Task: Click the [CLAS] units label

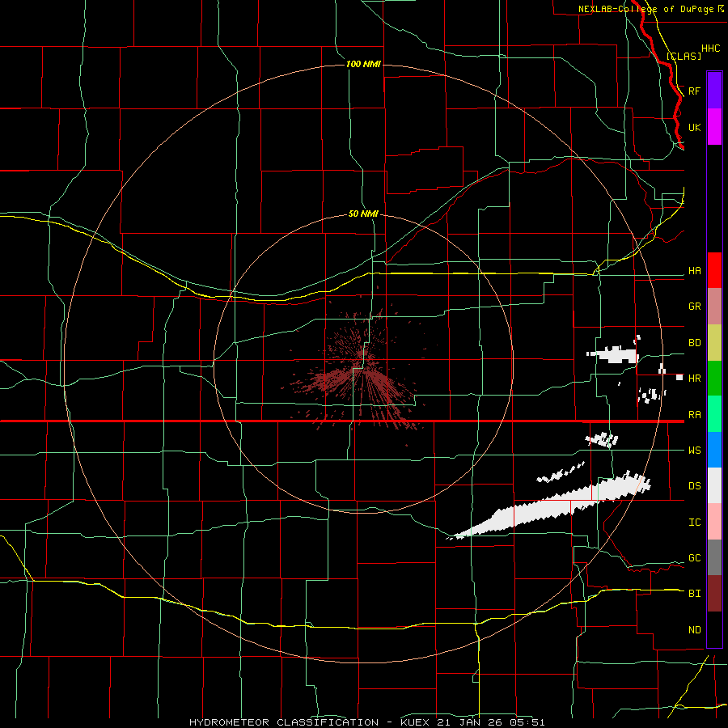Action: coord(684,56)
